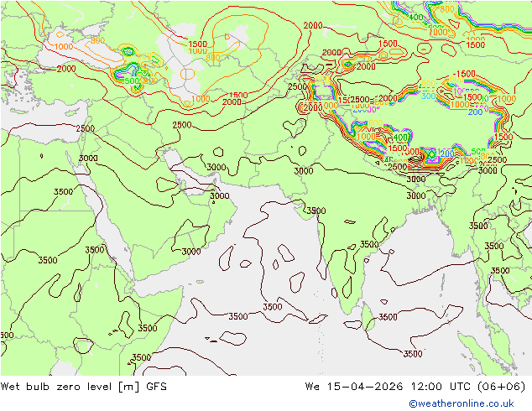Viewport: 532px width, 411px height.
Task: Click the "Wet bulb zero level [m] GFS" title
Action: click(84, 387)
